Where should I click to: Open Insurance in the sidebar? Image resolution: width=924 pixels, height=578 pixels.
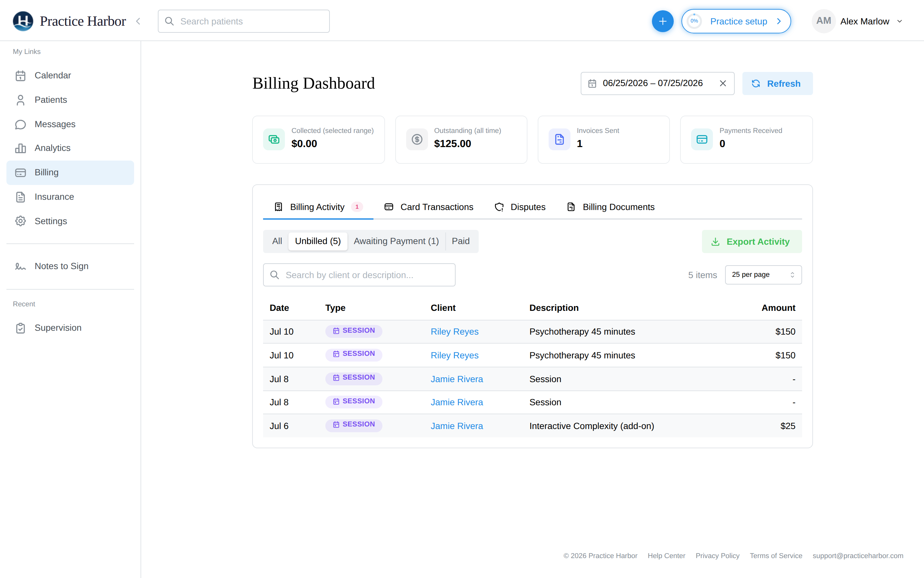click(x=70, y=197)
